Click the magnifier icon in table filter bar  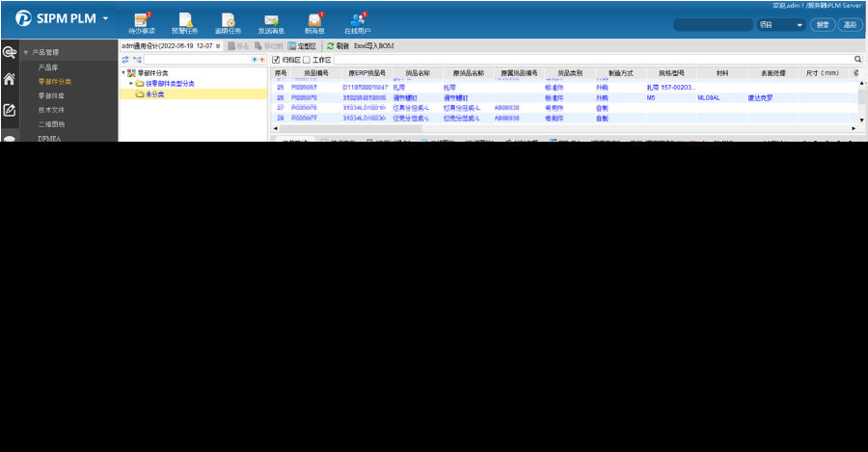[857, 60]
